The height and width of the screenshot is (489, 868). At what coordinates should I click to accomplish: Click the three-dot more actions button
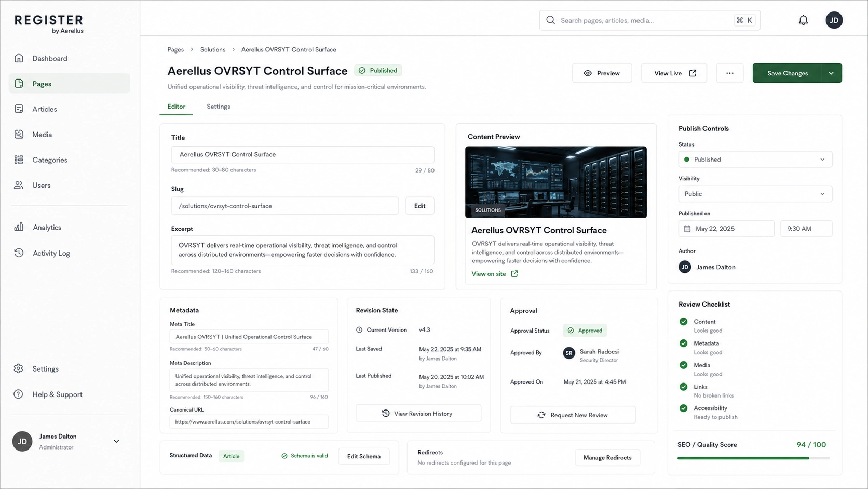point(730,73)
